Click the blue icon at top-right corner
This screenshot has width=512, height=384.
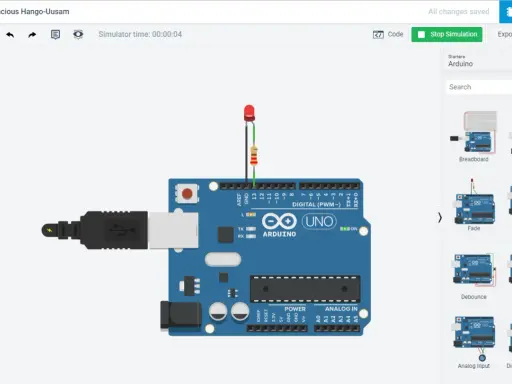(x=506, y=12)
